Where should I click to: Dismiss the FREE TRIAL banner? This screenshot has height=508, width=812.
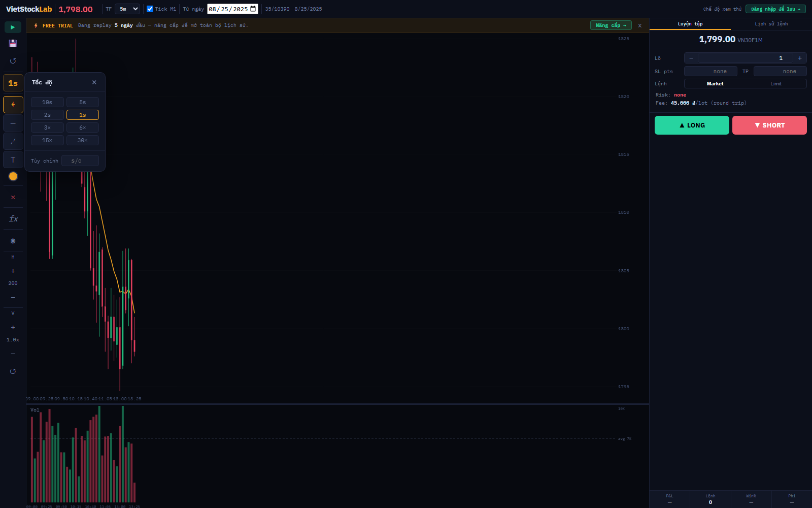pos(640,25)
